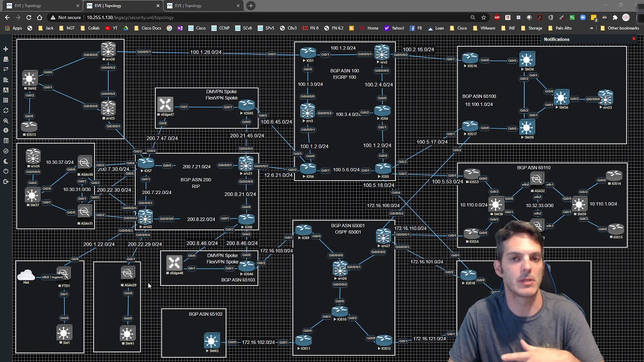Image resolution: width=644 pixels, height=362 pixels.
Task: Refresh the topology using the sidebar icon
Action: (6, 111)
